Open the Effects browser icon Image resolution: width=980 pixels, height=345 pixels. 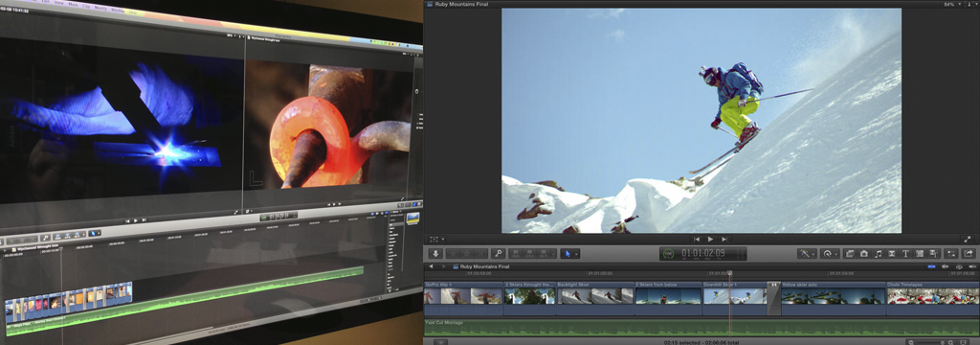click(850, 254)
